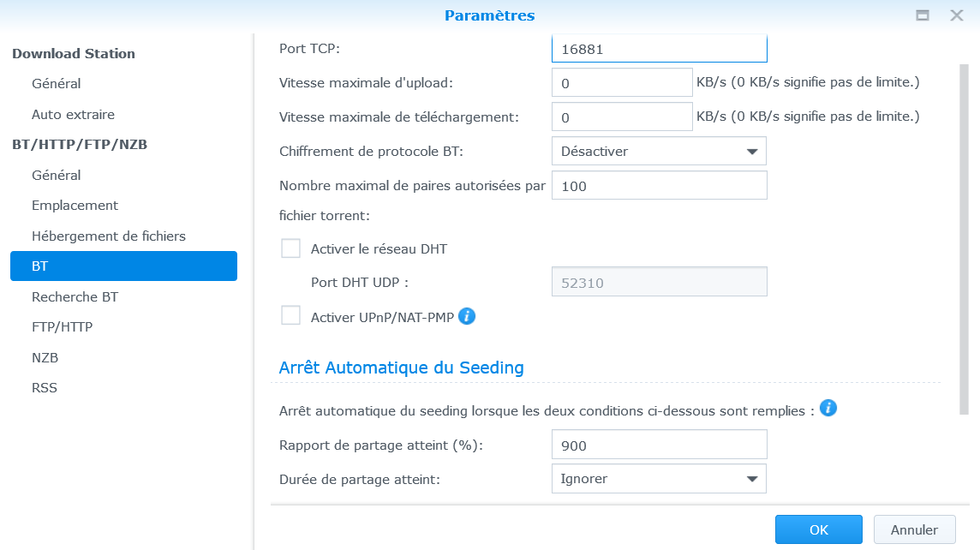Click the Rapport de partage atteint field
The height and width of the screenshot is (550, 980).
click(x=659, y=445)
